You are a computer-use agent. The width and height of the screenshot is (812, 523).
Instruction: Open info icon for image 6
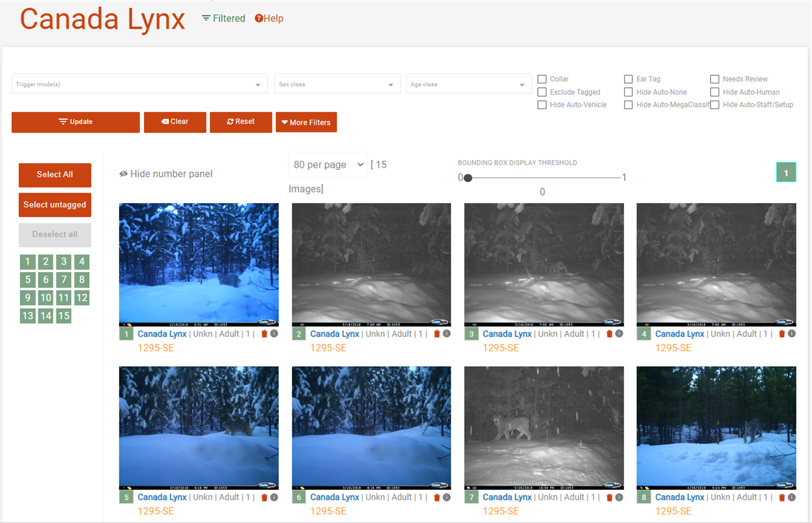click(x=447, y=497)
